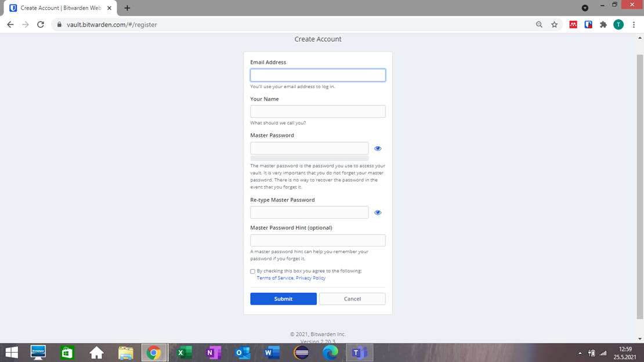The image size is (644, 362).
Task: Check the Terms of Service agreement box
Action: [x=252, y=271]
